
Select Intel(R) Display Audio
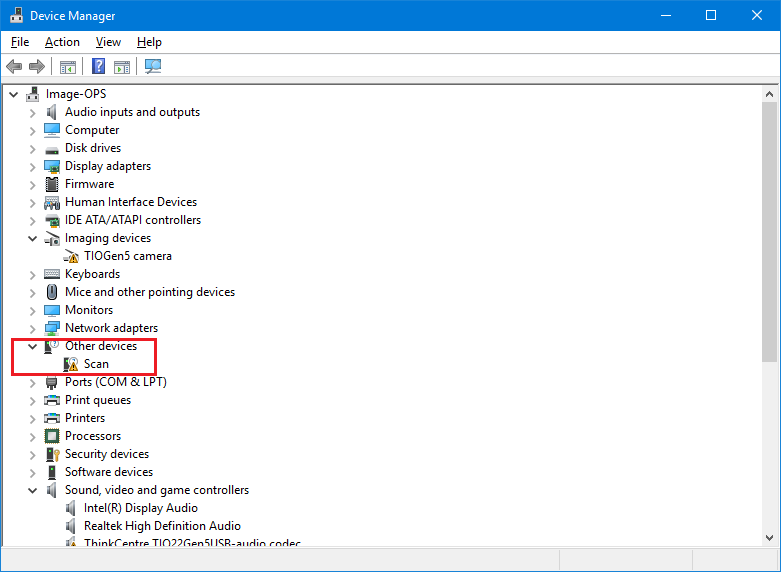click(x=141, y=508)
